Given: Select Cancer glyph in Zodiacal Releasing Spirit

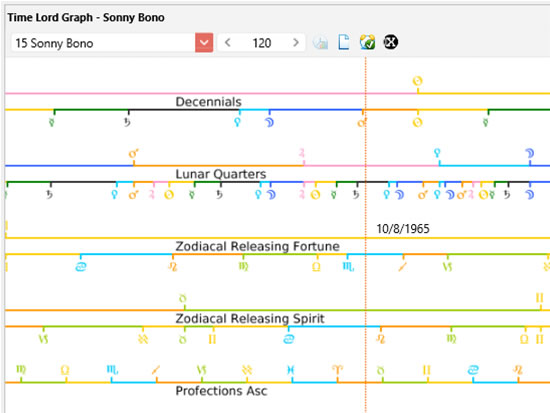Looking at the screenshot, I should (288, 339).
